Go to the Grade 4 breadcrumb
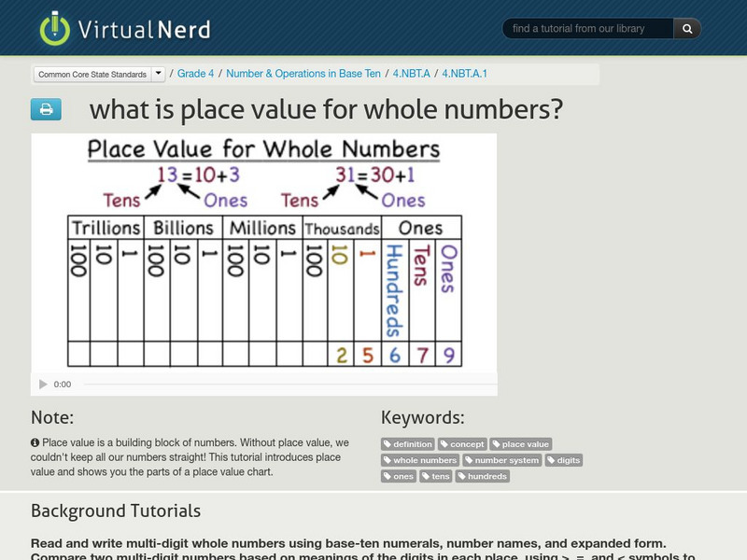This screenshot has height=560, width=747. 195,73
